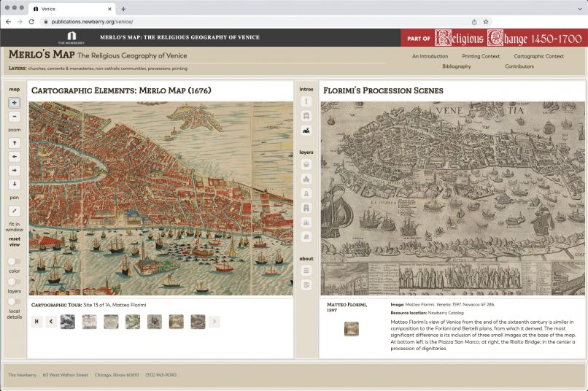Pan the map up with the up arrow
This screenshot has height=391, width=588.
coord(15,143)
